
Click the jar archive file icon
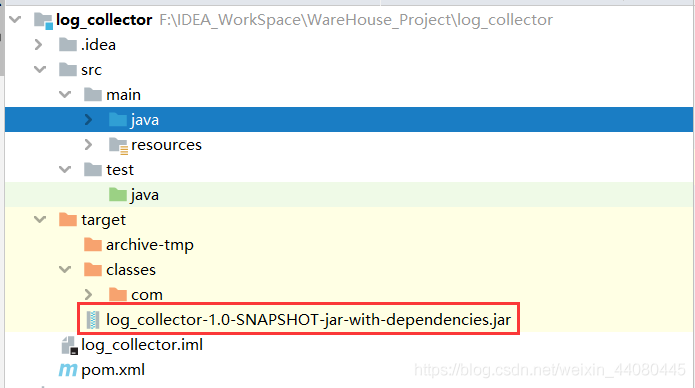[93, 320]
